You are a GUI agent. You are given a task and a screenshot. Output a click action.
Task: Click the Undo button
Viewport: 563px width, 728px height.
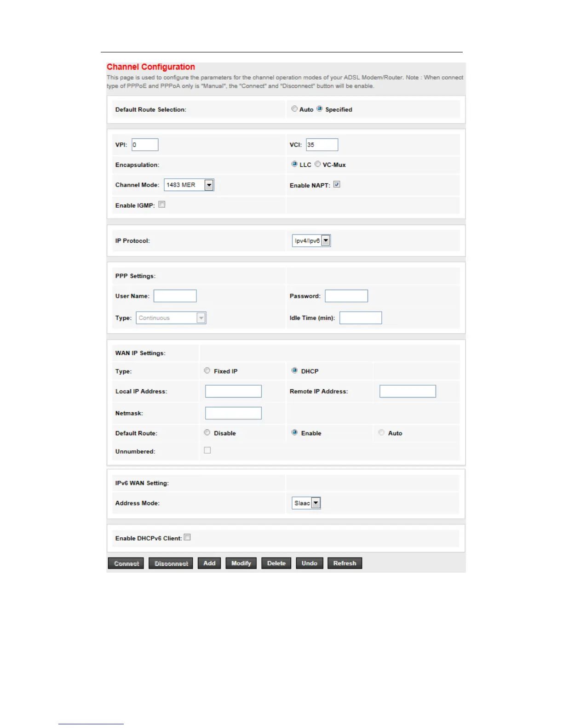[310, 563]
